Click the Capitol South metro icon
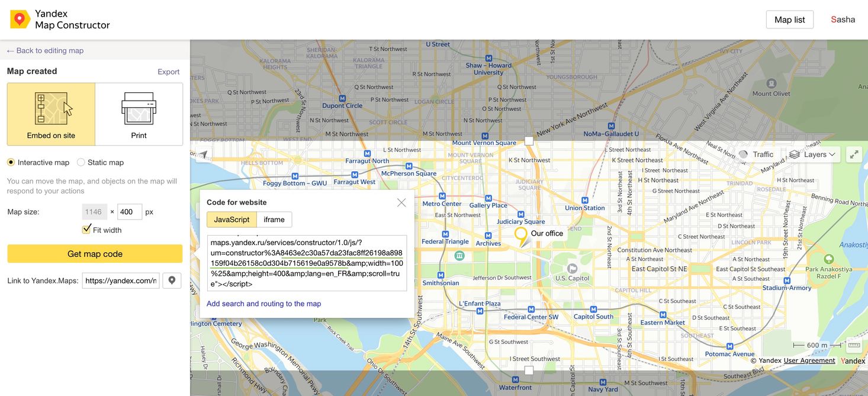 [x=593, y=309]
